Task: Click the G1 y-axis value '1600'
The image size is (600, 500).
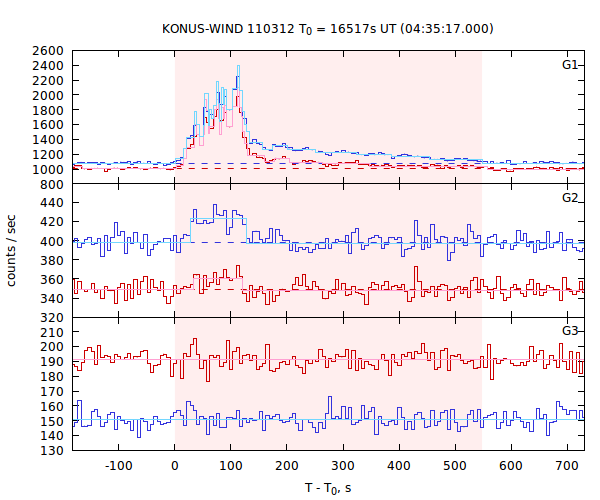Action: pos(48,125)
